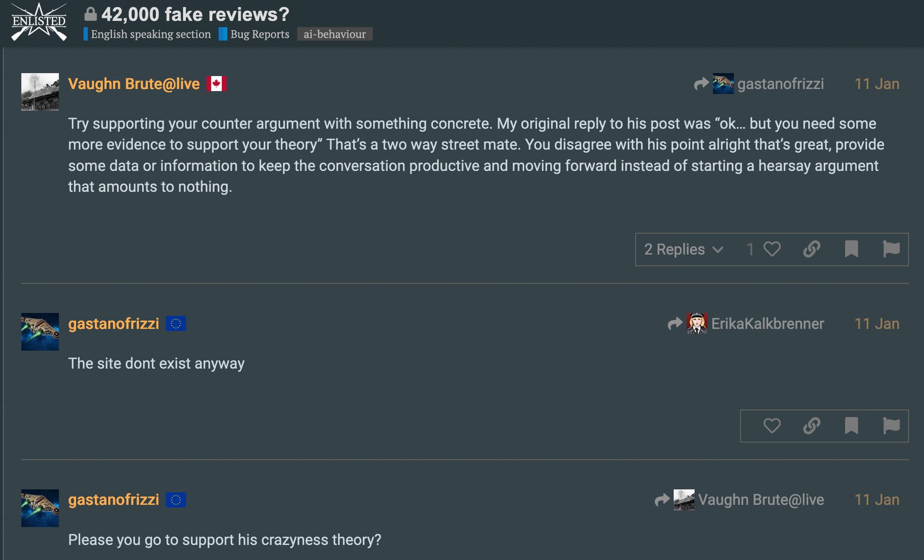Click gastanofrizzi username on middle post
Viewport: 924px width, 560px height.
(x=114, y=324)
